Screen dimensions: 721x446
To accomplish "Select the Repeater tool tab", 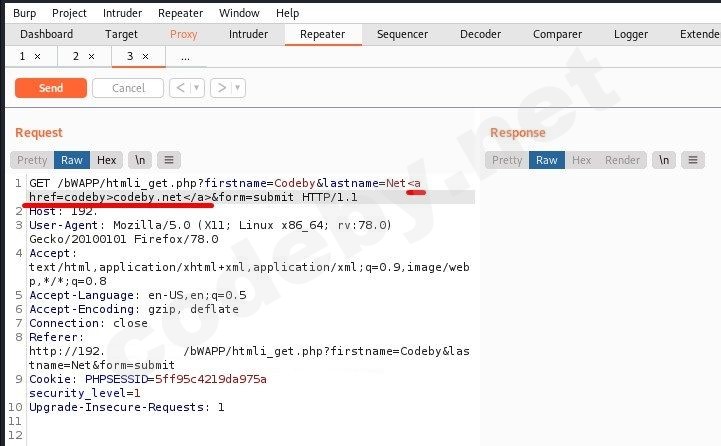I will click(322, 34).
